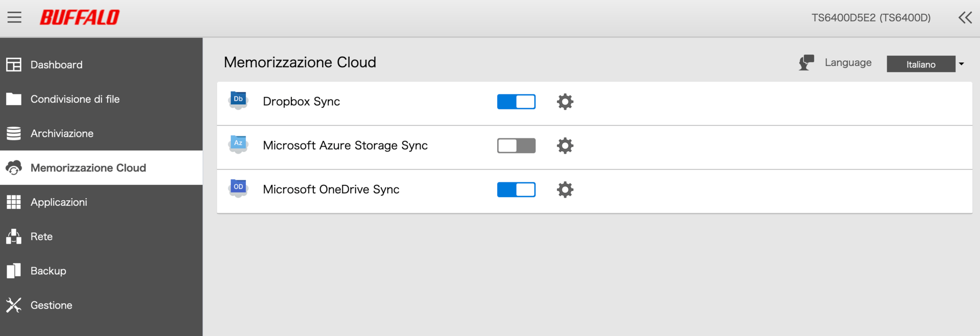The height and width of the screenshot is (336, 980).
Task: Click the TS6400D5E2 (TS6400D) device name
Action: (871, 18)
